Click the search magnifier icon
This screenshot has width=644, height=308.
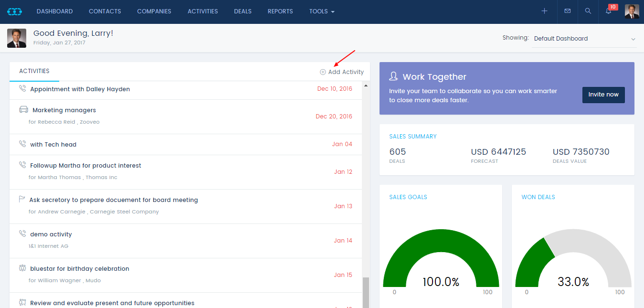click(588, 11)
